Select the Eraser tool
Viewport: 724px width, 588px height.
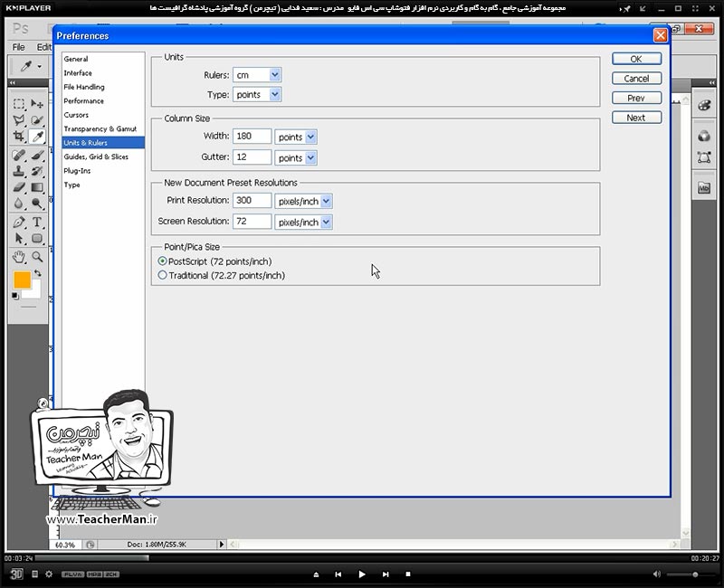[19, 187]
